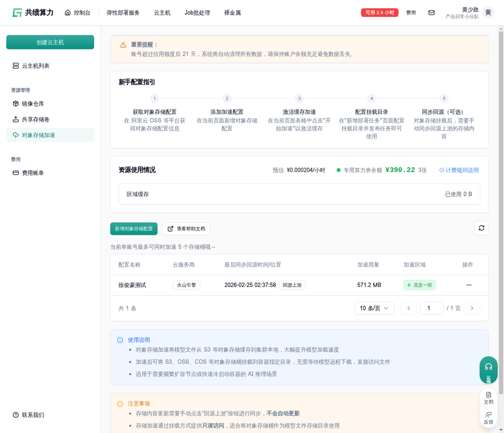Select 镜像仓库 in the sidebar

(33, 104)
